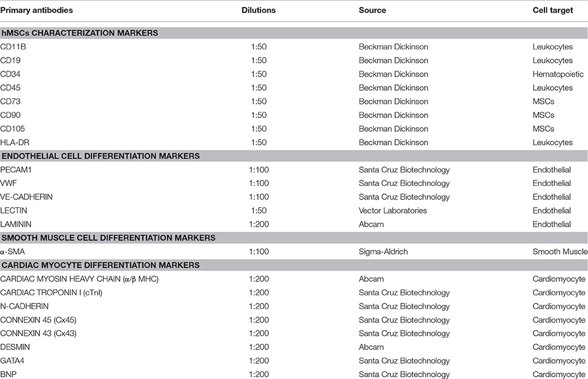588x379 pixels.
Task: Click the LECTIN antibody cell
Action: click(13, 210)
